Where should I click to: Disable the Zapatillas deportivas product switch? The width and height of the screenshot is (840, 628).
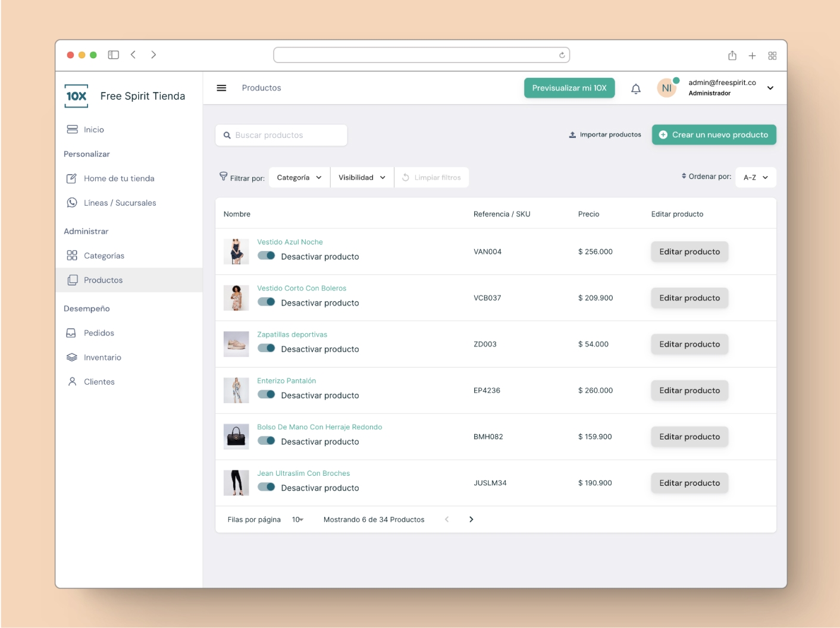[267, 349]
